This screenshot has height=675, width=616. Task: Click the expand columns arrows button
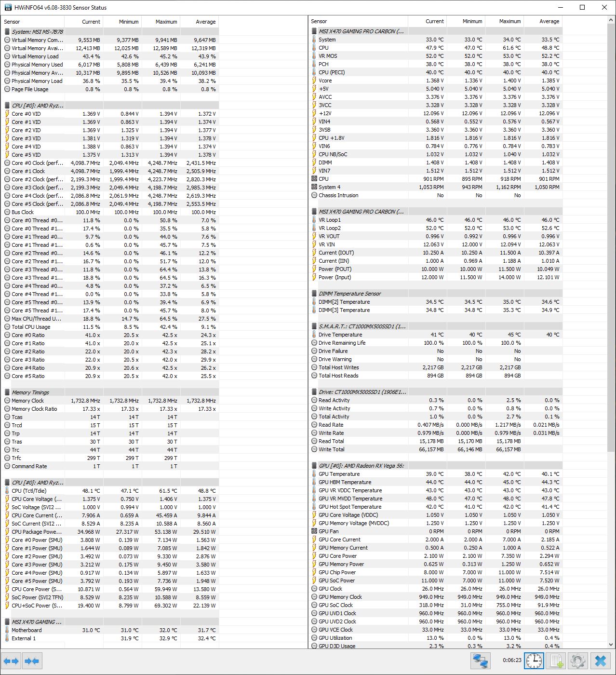click(x=11, y=661)
